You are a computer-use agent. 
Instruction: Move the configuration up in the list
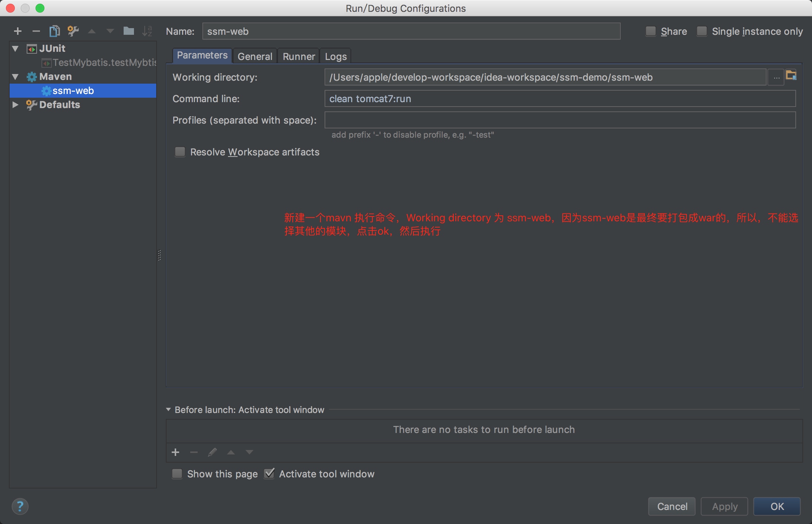91,31
